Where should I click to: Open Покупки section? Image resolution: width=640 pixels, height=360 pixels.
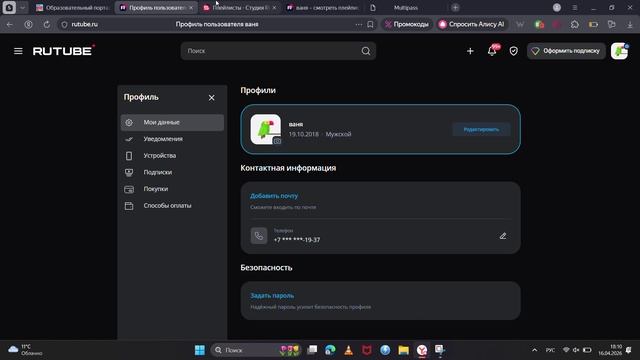(x=172, y=189)
